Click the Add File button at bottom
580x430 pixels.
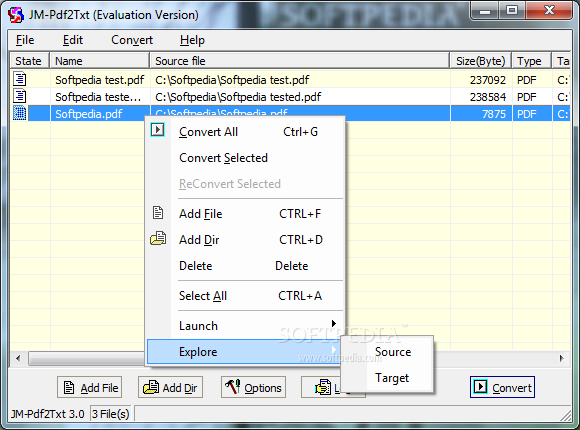click(90, 387)
